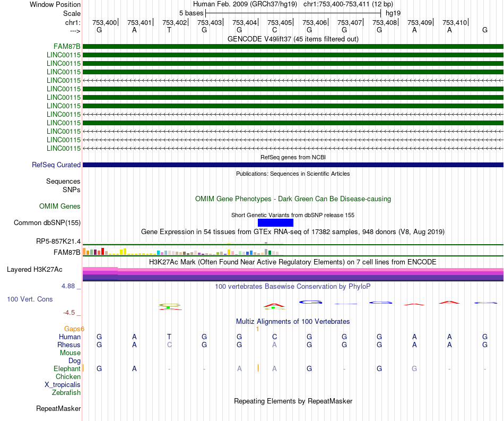Click the Elephant species alignment label
This screenshot has width=504, height=421.
tap(67, 368)
